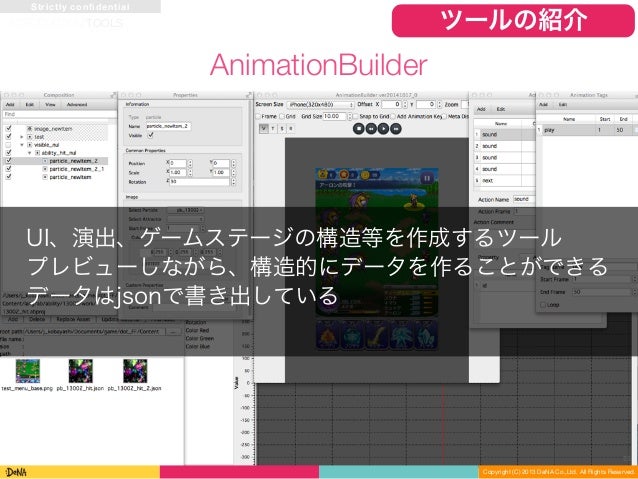The height and width of the screenshot is (479, 638).
Task: Enable the Frame checkbox
Action: pyautogui.click(x=258, y=116)
